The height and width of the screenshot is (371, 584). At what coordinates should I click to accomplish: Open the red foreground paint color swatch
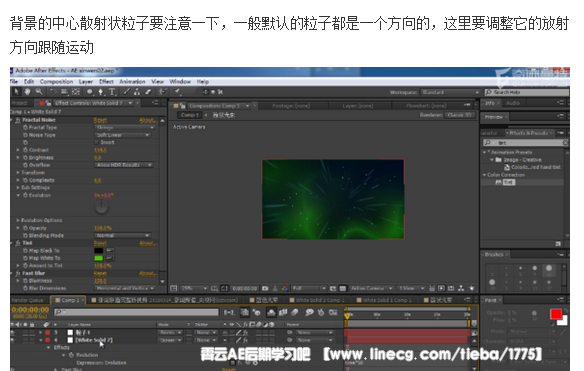coord(556,314)
